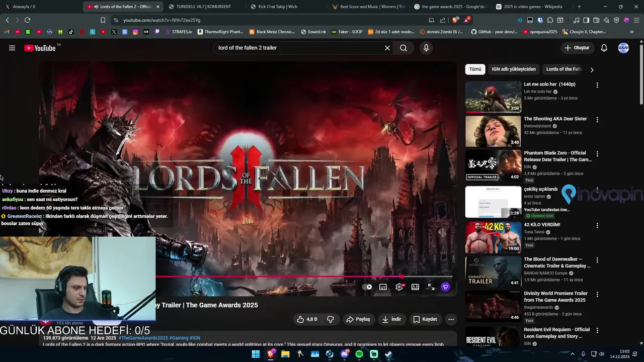
Task: Click the browser address bar URL
Action: (162, 20)
